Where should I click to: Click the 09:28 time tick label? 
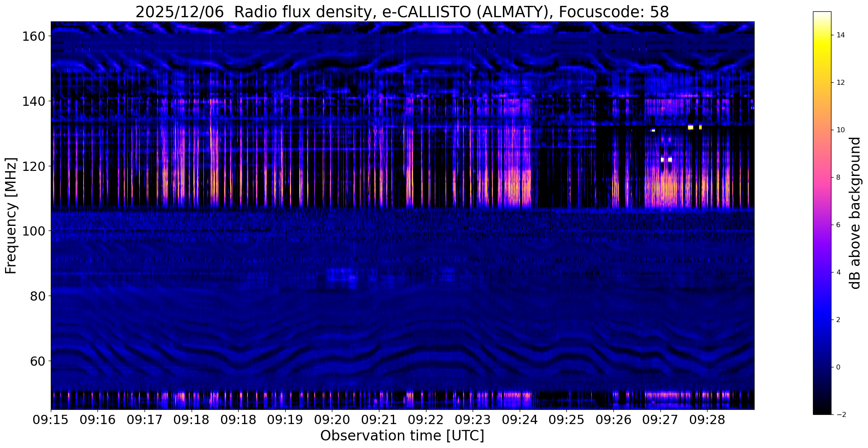707,420
